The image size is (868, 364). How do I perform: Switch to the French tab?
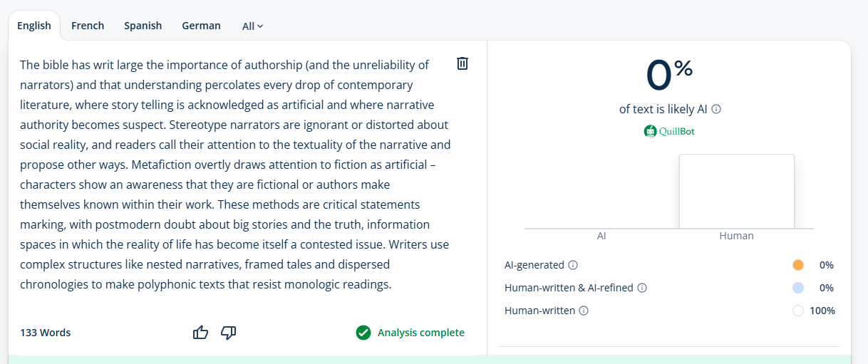88,26
